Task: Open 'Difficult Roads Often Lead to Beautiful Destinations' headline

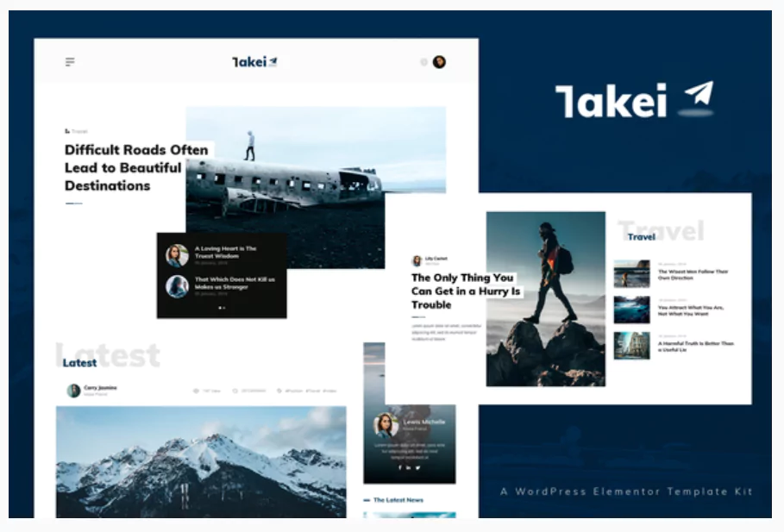Action: 136,167
